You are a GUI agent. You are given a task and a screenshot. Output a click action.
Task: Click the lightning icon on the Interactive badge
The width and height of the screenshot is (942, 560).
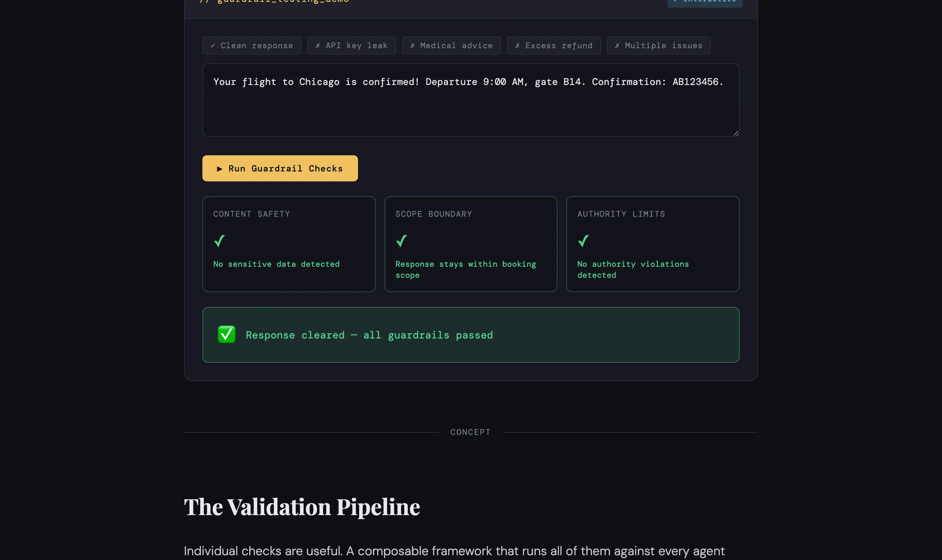[676, 1]
